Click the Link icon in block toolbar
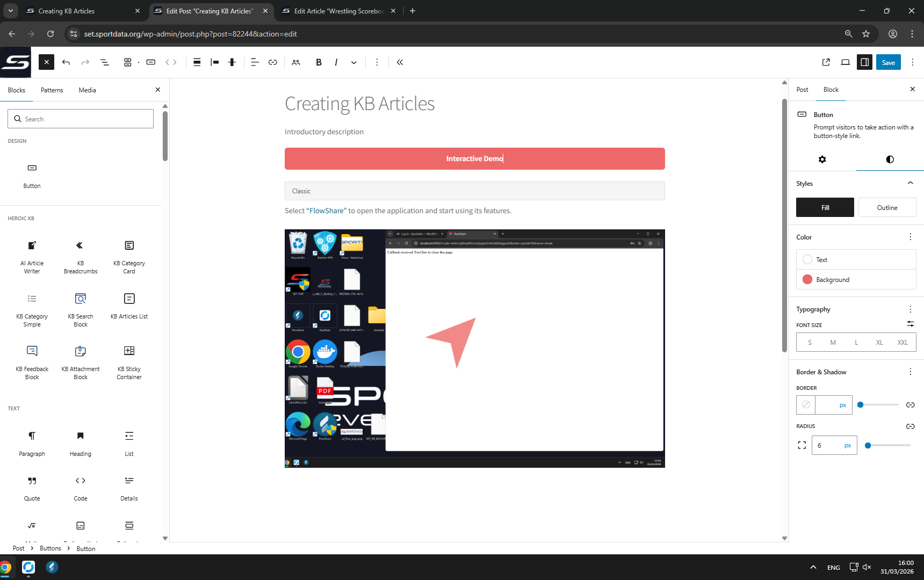Image resolution: width=924 pixels, height=580 pixels. [273, 62]
